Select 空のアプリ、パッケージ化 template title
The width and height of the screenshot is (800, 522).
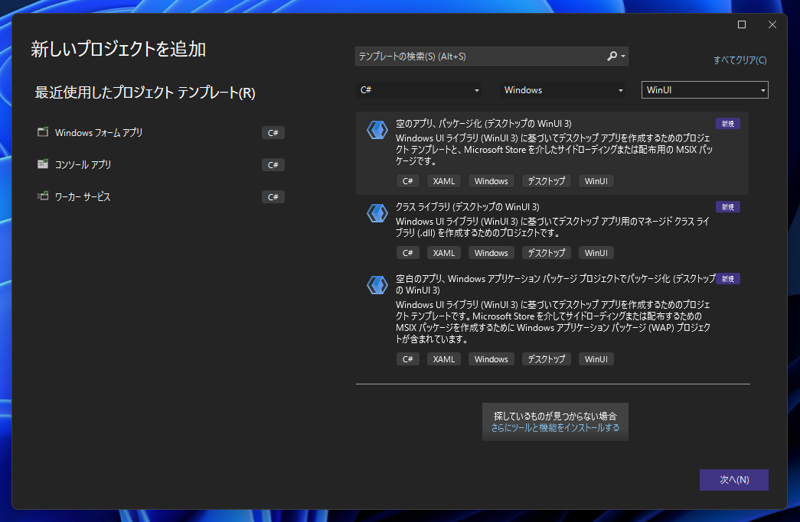click(483, 123)
